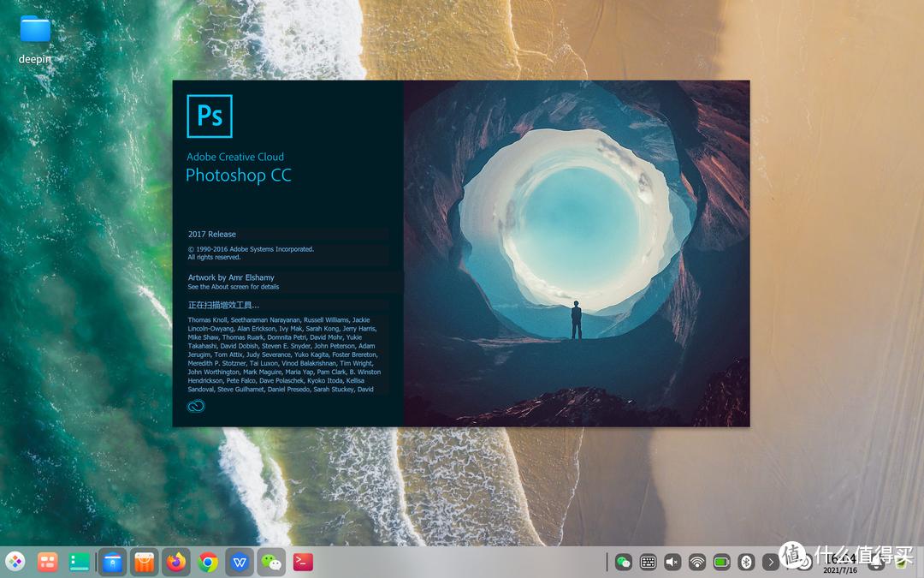This screenshot has width=924, height=578.
Task: Open the orange multitasking view dock icon
Action: pyautogui.click(x=47, y=562)
